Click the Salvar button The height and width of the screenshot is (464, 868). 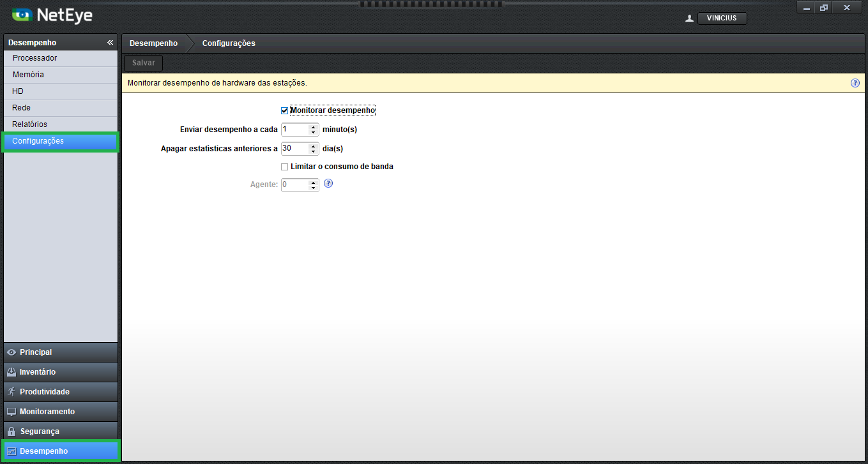tap(144, 63)
